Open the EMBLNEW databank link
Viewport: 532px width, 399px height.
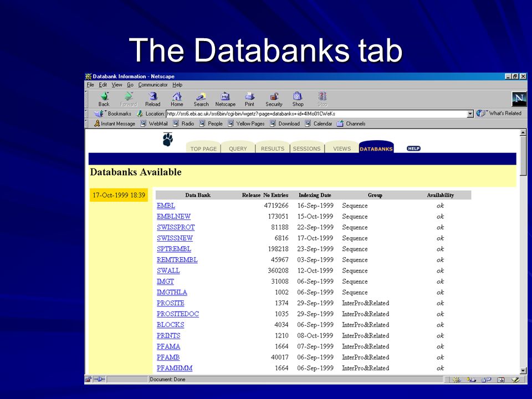pyautogui.click(x=173, y=217)
